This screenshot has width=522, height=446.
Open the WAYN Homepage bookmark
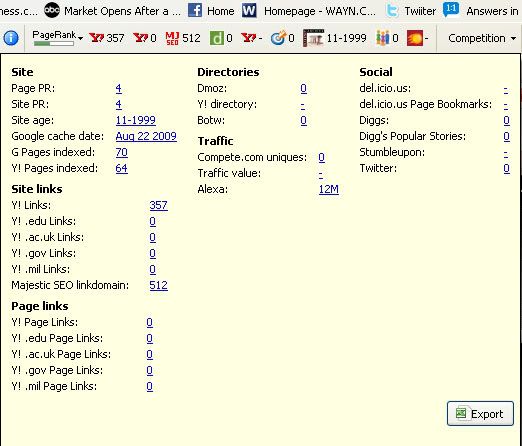tap(309, 11)
